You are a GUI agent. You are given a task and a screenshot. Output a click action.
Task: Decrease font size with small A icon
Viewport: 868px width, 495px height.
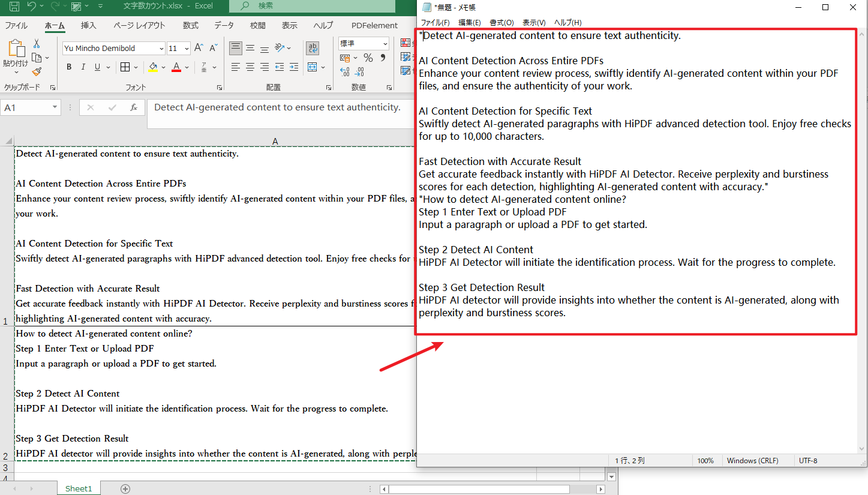click(x=214, y=48)
